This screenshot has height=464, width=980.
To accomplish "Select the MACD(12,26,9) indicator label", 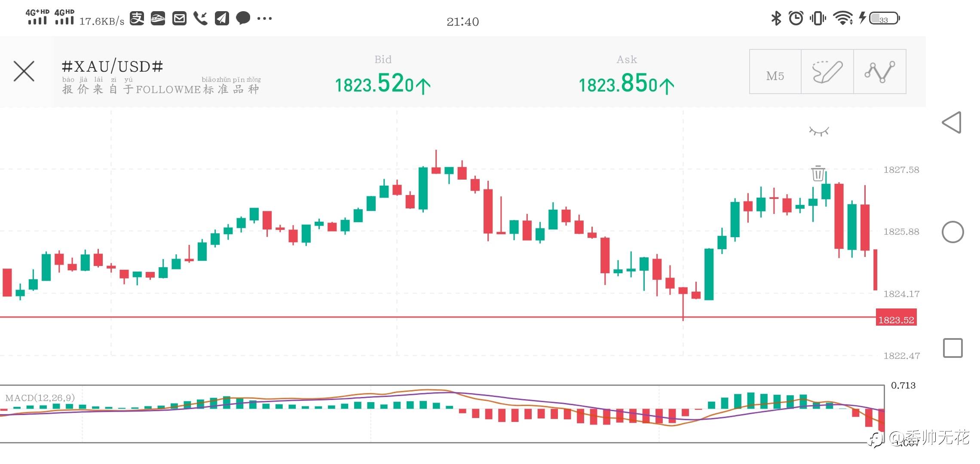I will tap(40, 398).
